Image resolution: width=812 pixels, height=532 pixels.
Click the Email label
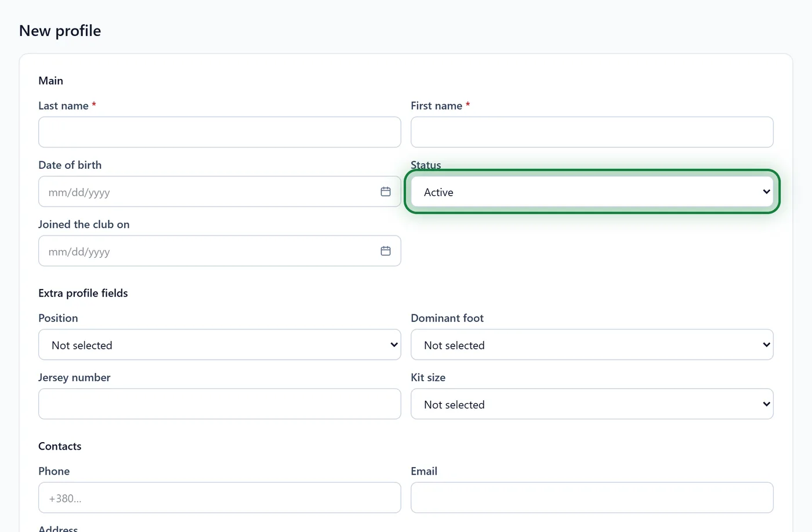(424, 471)
